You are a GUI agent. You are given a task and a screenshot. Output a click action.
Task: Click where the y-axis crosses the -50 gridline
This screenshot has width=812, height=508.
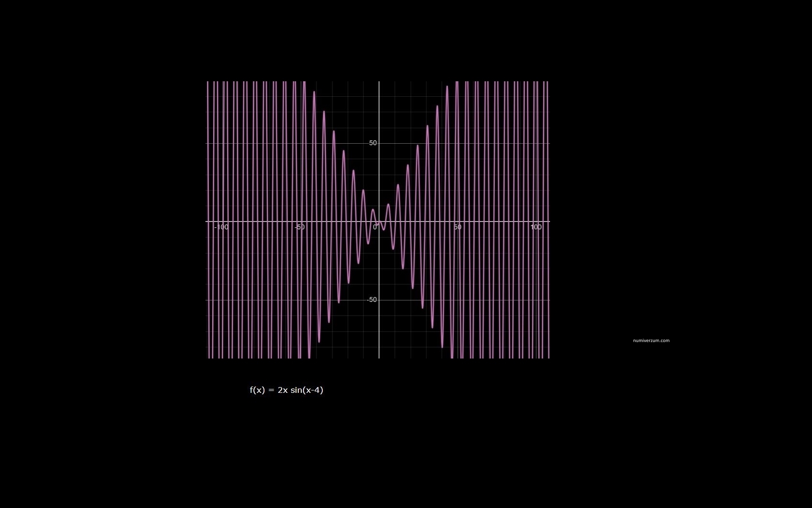tap(379, 300)
